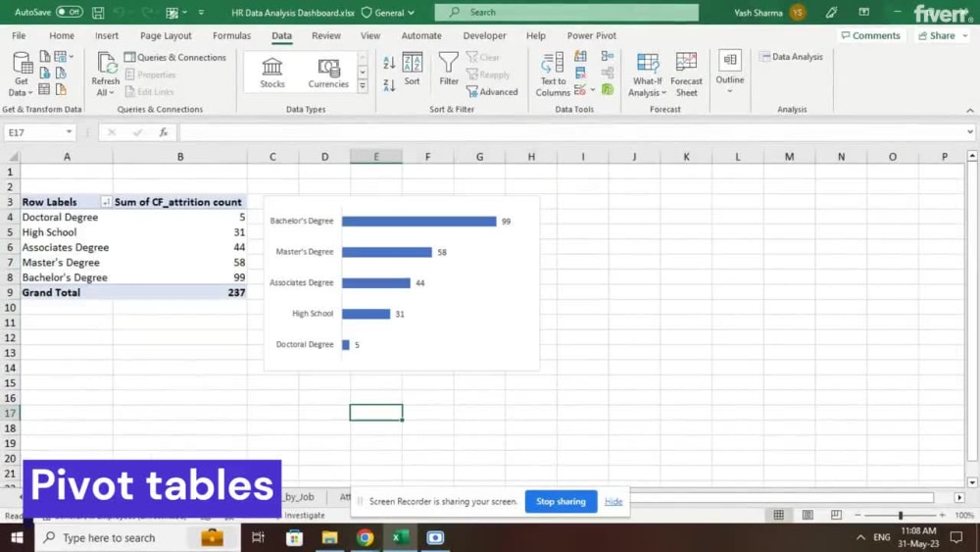Open Text to Columns wizard
The width and height of the screenshot is (980, 552).
[x=553, y=75]
